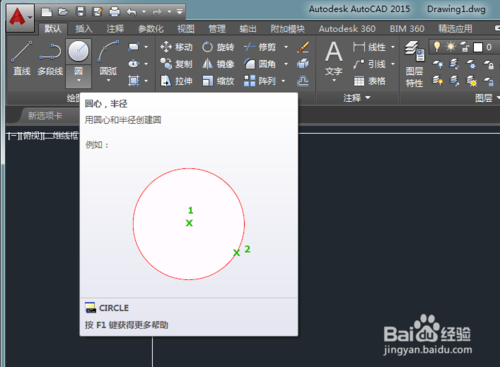Expand the Arc (圆弧) options dropdown arrow
This screenshot has width=500, height=367.
[108, 80]
